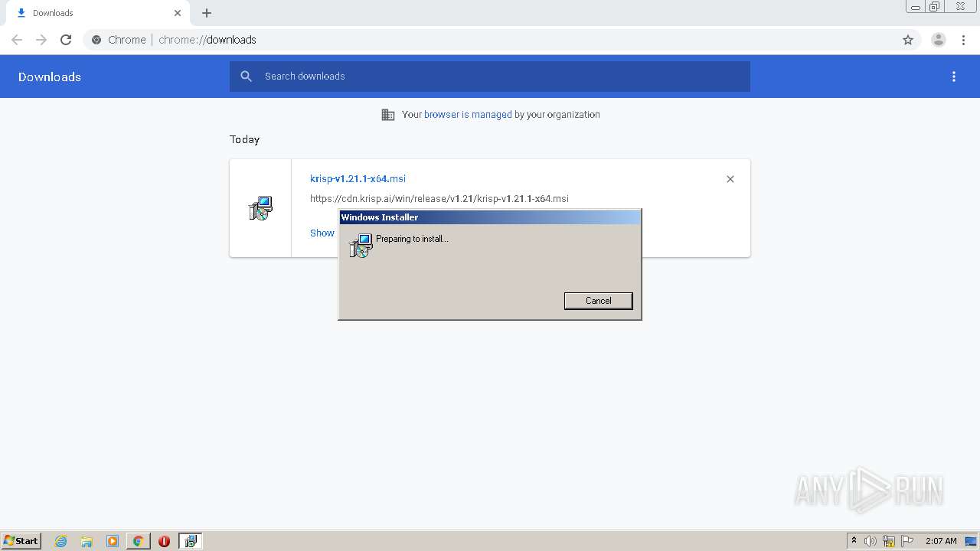
Task: Bookmark this page with the star icon
Action: (x=908, y=40)
